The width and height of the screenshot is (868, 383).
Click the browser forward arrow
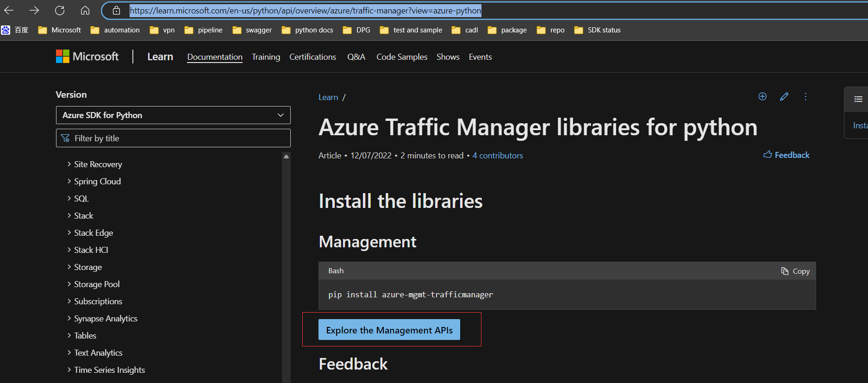click(34, 10)
